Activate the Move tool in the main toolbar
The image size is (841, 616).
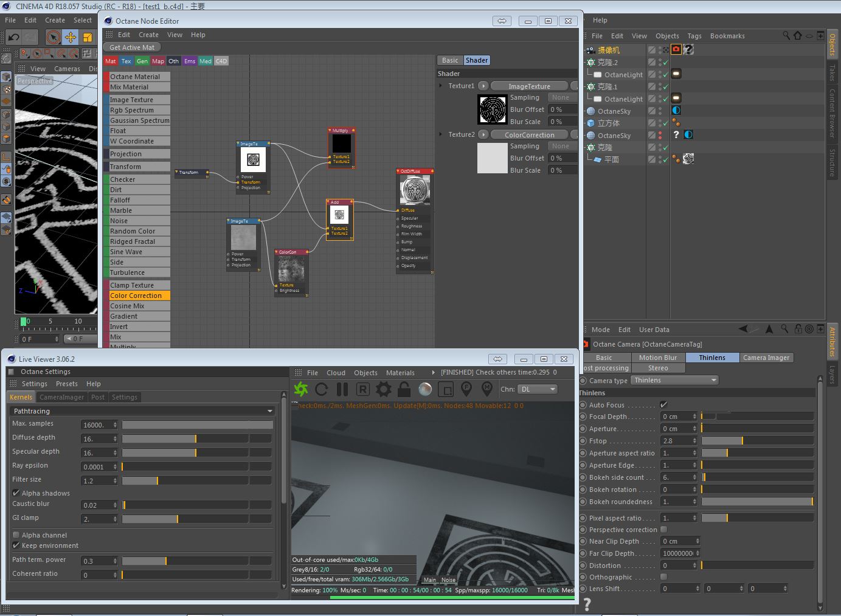[71, 37]
